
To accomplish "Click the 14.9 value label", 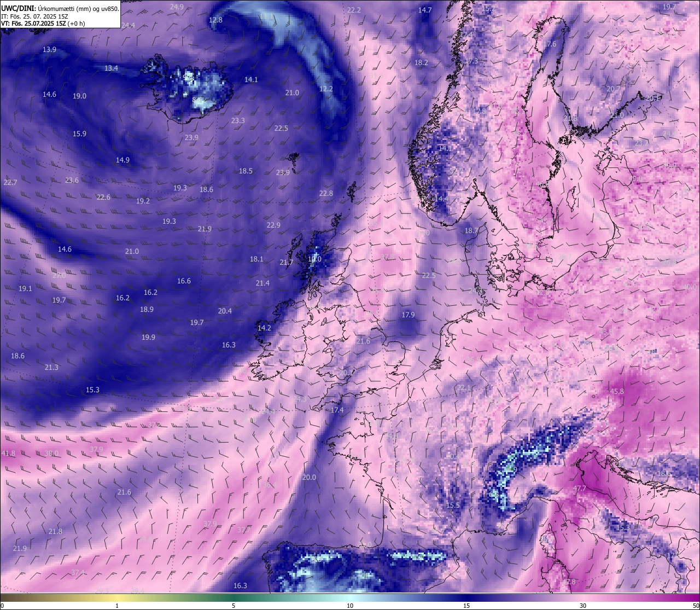I will [x=122, y=160].
